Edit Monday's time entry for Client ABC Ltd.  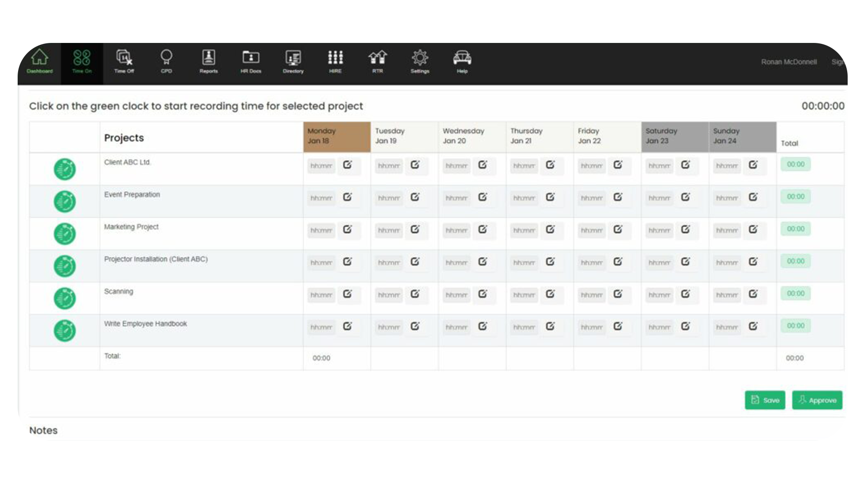(348, 165)
